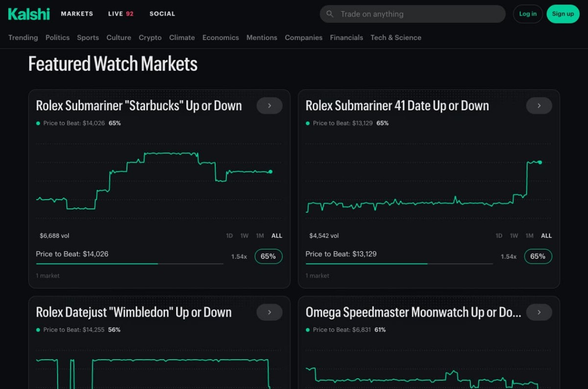Select 1D range on Starbucks chart

point(229,236)
